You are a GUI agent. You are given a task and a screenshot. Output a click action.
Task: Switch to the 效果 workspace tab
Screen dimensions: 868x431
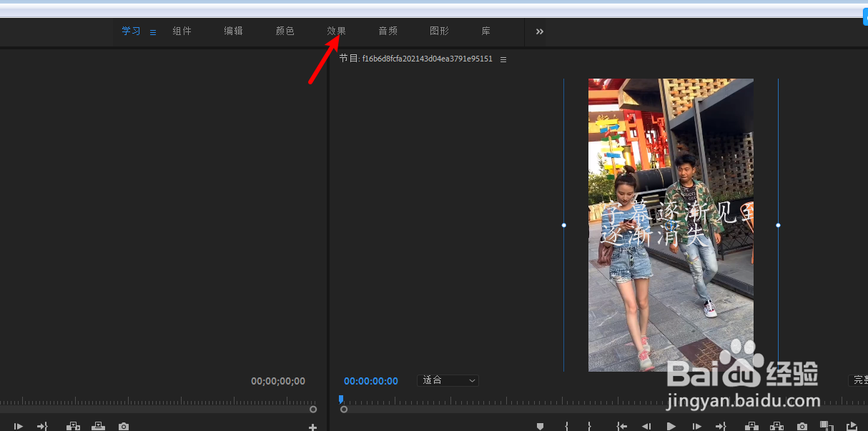point(336,31)
